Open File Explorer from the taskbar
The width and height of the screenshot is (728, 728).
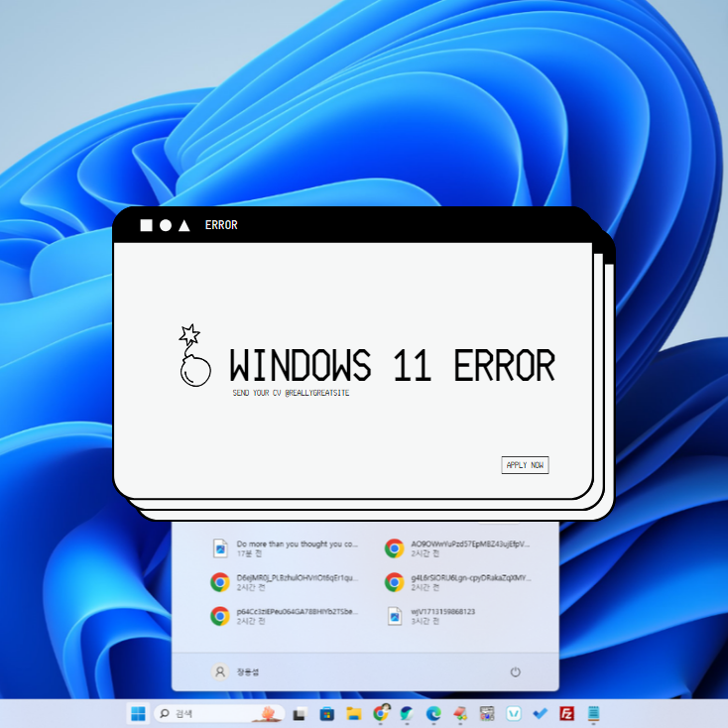coord(354,713)
